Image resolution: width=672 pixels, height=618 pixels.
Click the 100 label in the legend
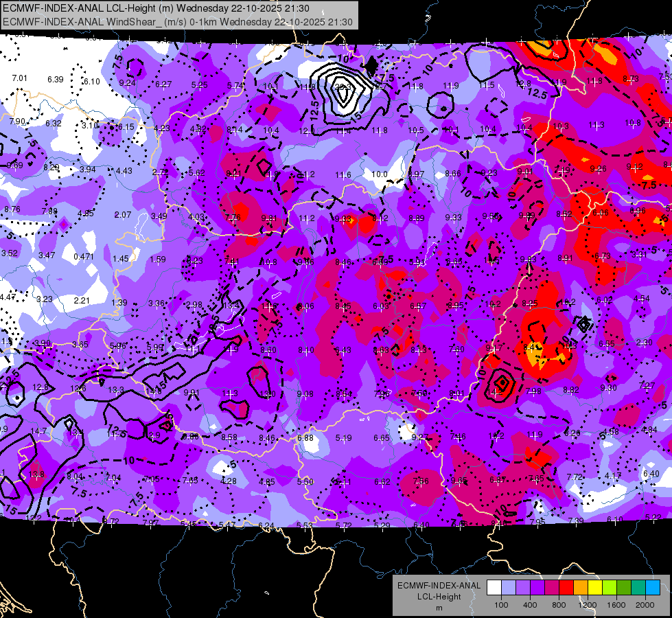(501, 605)
